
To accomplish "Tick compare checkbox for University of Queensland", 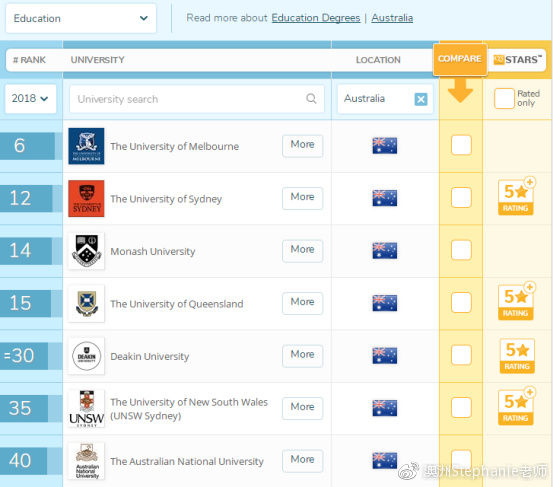I will click(x=461, y=302).
